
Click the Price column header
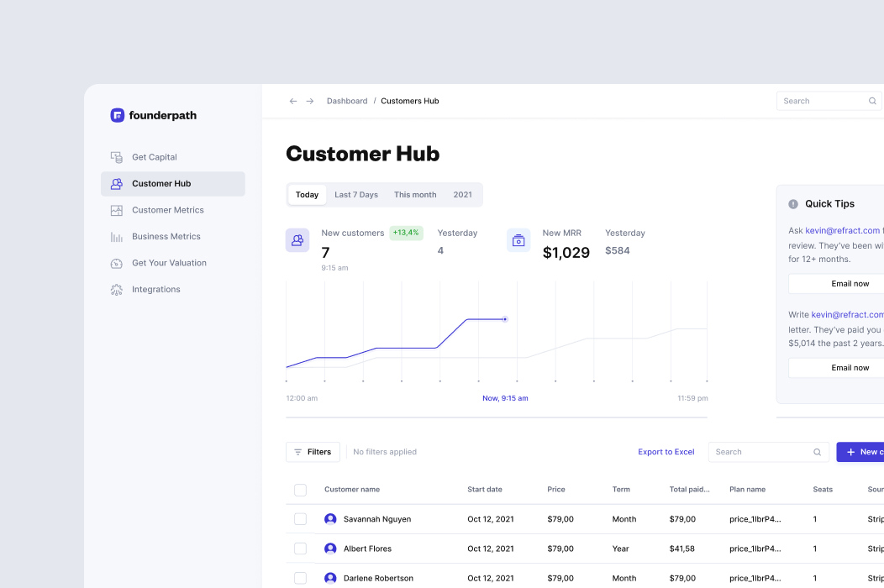pos(556,490)
